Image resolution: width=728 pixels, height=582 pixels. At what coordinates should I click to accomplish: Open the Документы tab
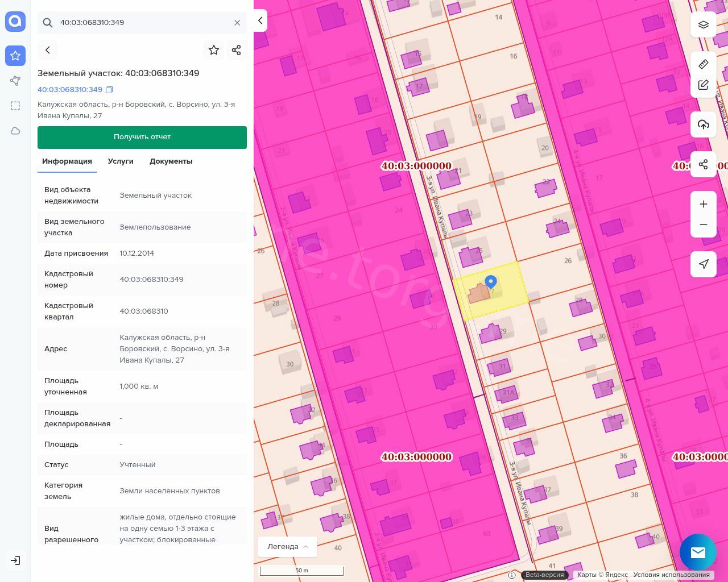(171, 161)
